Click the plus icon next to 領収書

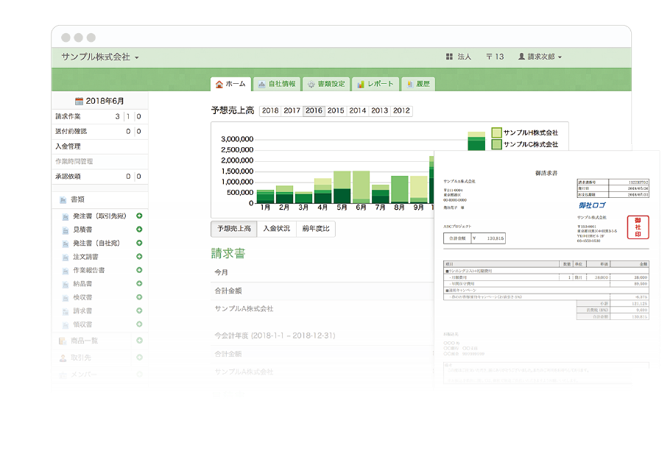pos(139,325)
